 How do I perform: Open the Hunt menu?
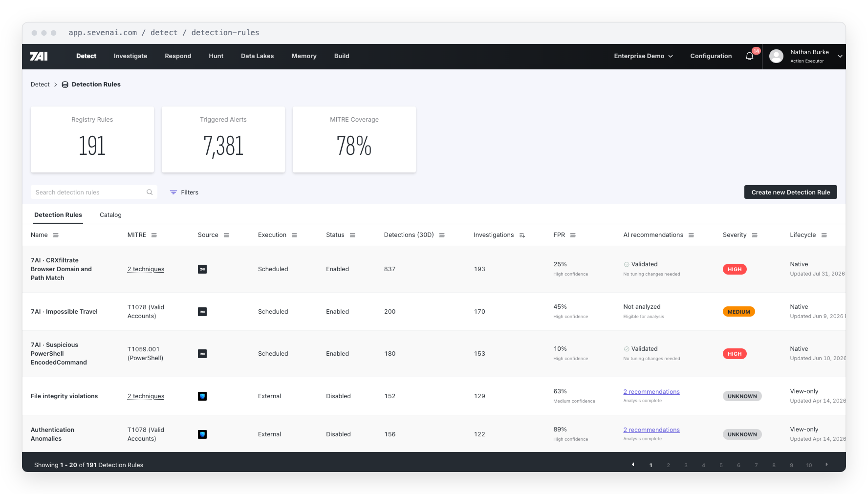(216, 56)
